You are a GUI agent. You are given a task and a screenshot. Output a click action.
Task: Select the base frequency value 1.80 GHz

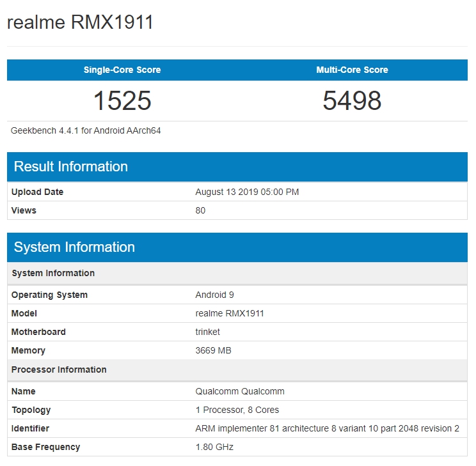pos(214,447)
